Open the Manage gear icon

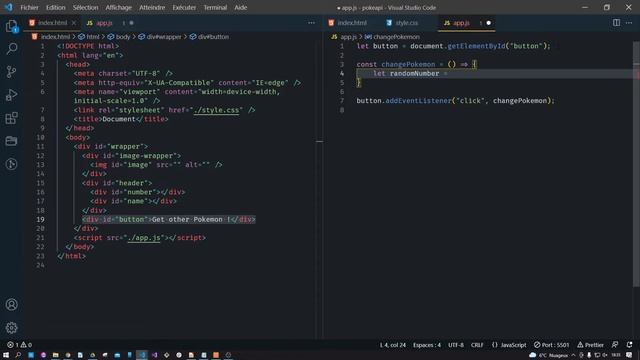click(11, 327)
